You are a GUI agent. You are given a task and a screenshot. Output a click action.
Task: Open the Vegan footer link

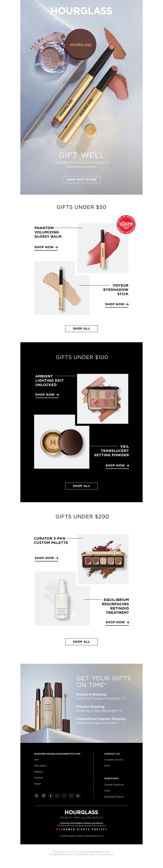click(x=38, y=783)
